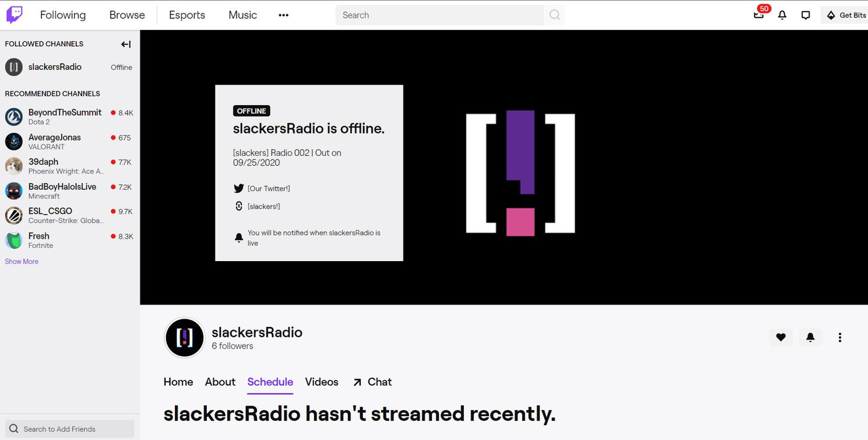Viewport: 868px width, 440px height.
Task: Open the Following page
Action: click(63, 15)
